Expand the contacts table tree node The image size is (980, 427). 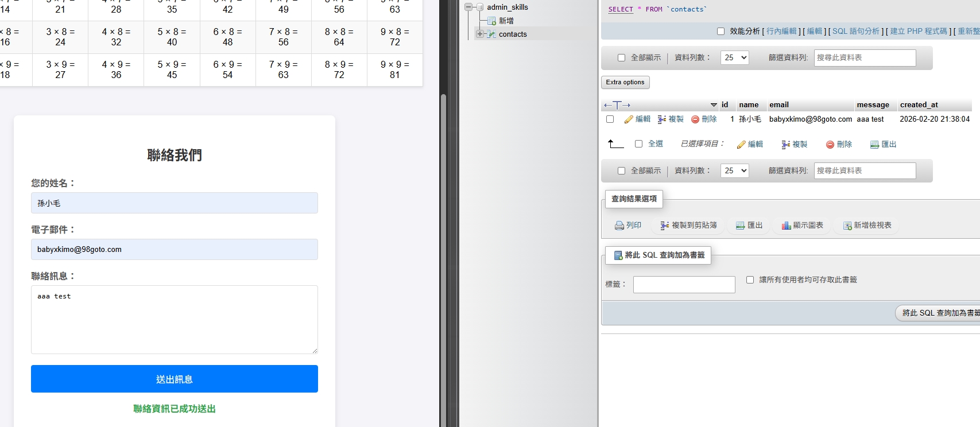click(480, 34)
